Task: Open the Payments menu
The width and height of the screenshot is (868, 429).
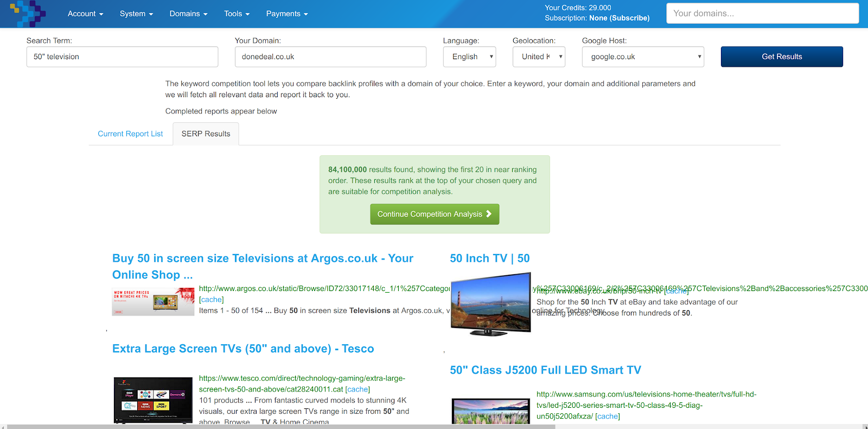Action: tap(287, 14)
